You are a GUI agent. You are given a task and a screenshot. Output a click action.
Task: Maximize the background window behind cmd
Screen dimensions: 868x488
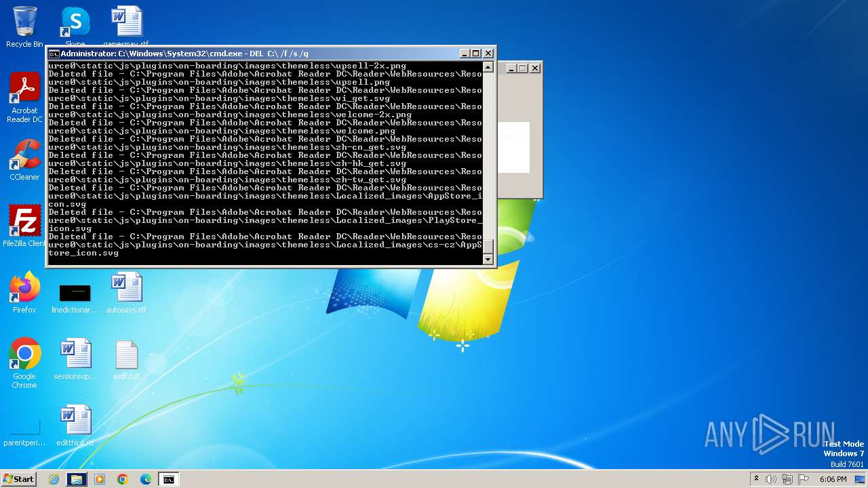[523, 68]
